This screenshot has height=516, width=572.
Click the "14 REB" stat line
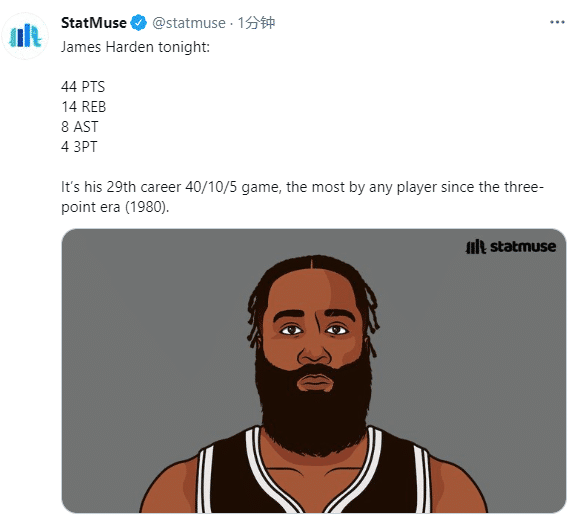[x=84, y=107]
